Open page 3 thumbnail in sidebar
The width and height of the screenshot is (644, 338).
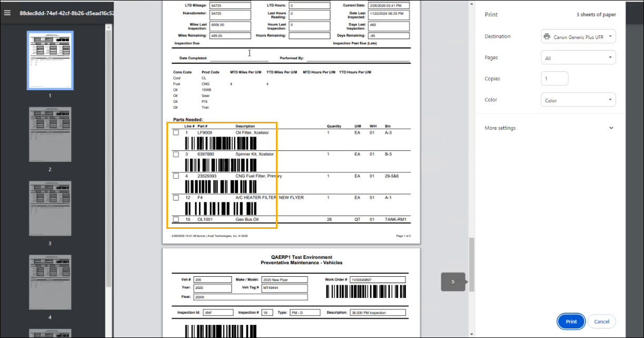click(x=50, y=208)
